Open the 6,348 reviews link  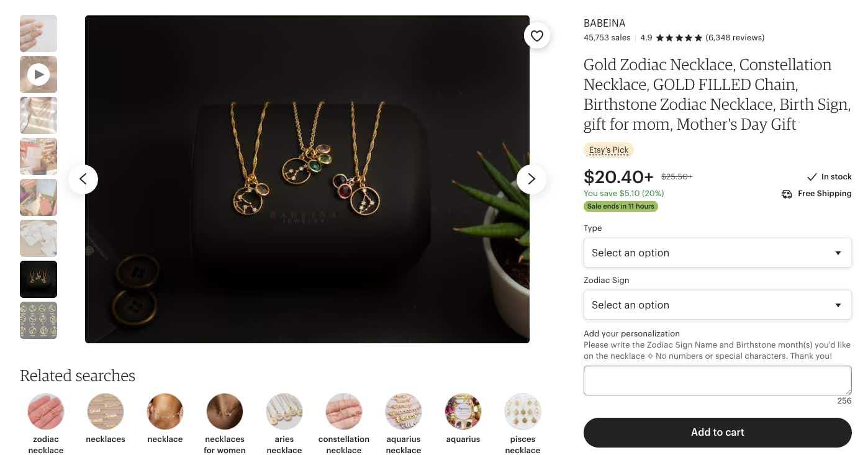(735, 38)
